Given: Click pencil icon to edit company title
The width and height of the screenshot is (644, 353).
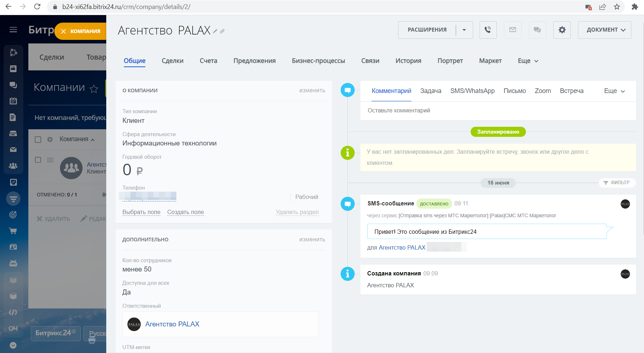Looking at the screenshot, I should 215,32.
